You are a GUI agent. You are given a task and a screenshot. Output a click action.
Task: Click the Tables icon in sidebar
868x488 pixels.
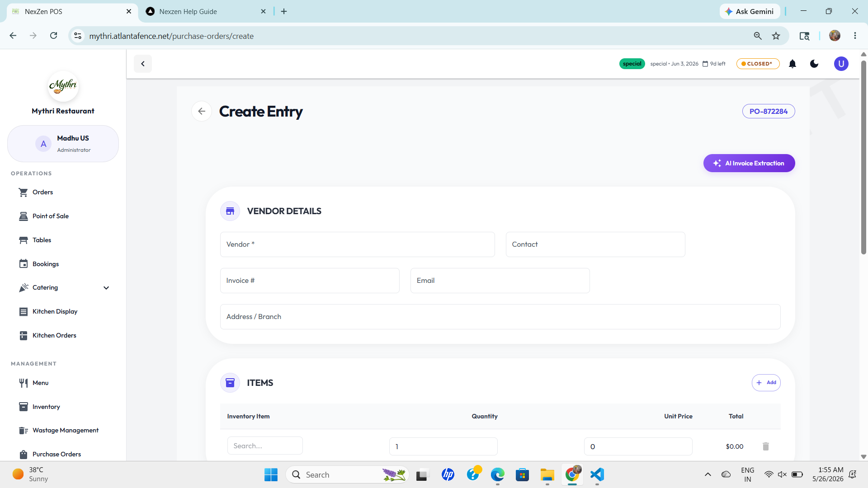coord(24,240)
